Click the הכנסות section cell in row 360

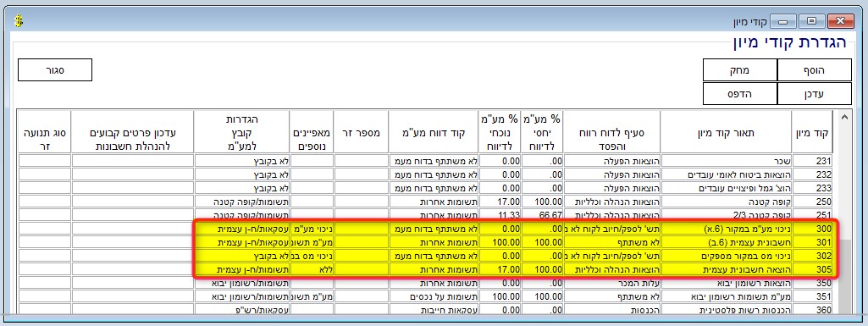click(612, 309)
